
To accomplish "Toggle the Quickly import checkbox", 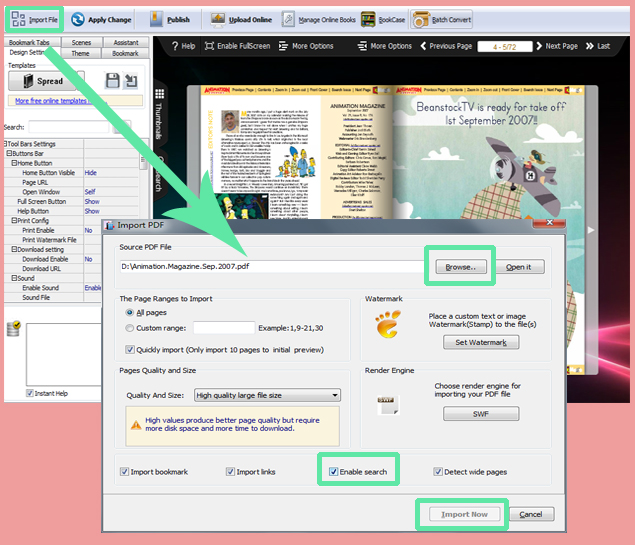I will [130, 349].
